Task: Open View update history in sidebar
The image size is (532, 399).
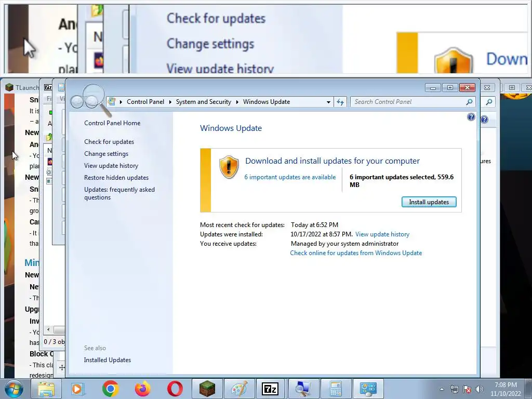Action: click(x=111, y=166)
